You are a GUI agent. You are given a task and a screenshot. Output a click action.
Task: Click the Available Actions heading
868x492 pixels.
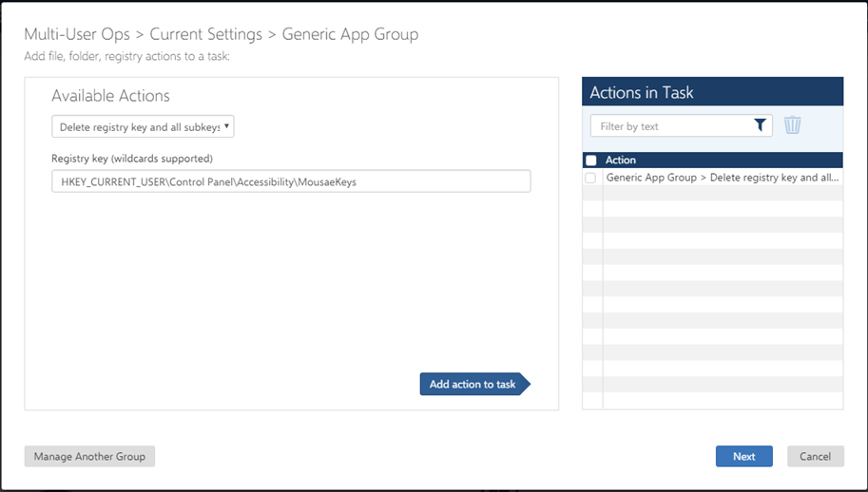tap(110, 96)
